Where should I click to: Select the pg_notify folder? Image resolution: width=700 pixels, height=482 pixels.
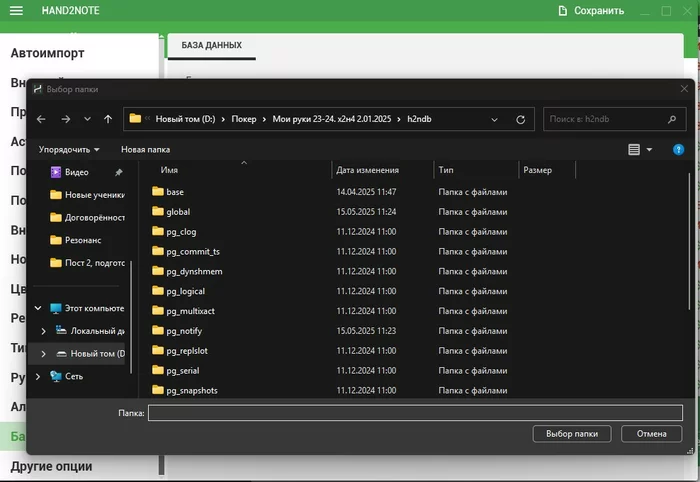pos(184,331)
